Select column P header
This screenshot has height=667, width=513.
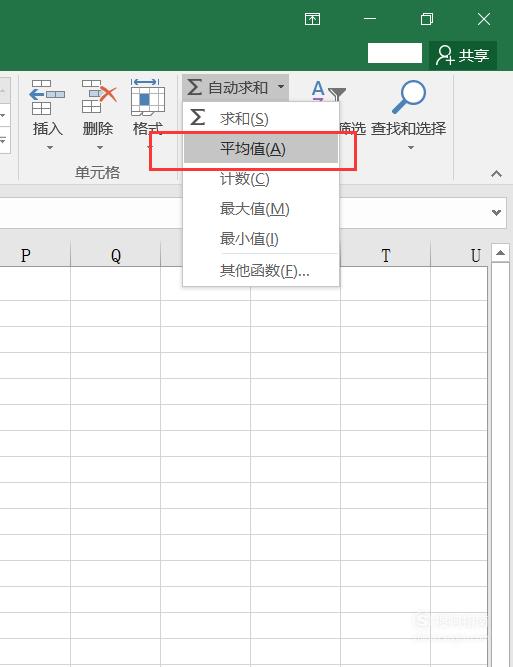pos(35,255)
